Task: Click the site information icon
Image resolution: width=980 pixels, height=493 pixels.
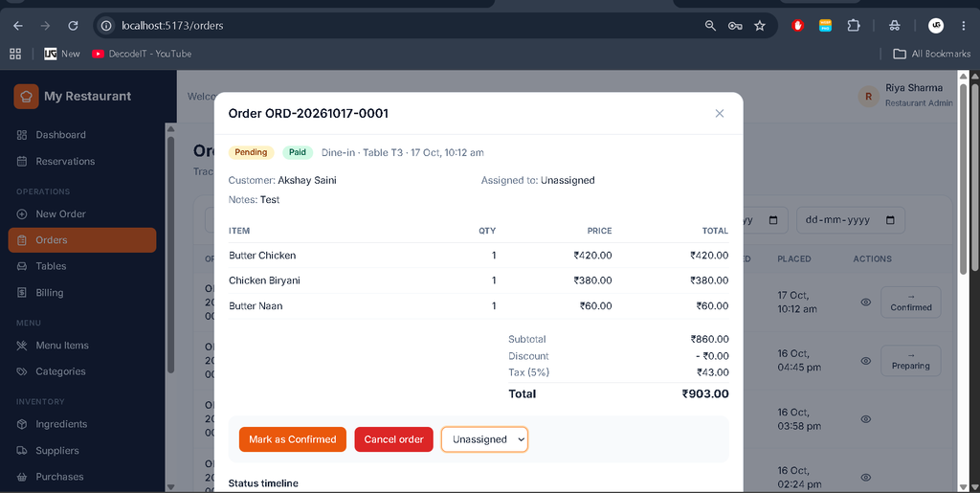Action: 107,26
